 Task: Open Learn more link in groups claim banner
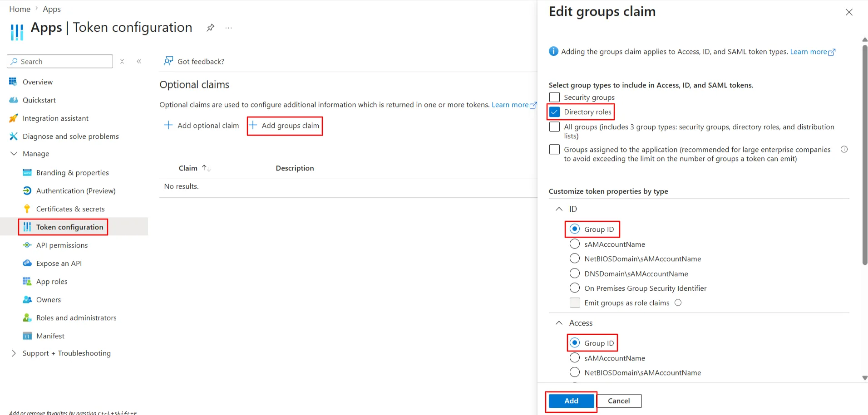813,52
